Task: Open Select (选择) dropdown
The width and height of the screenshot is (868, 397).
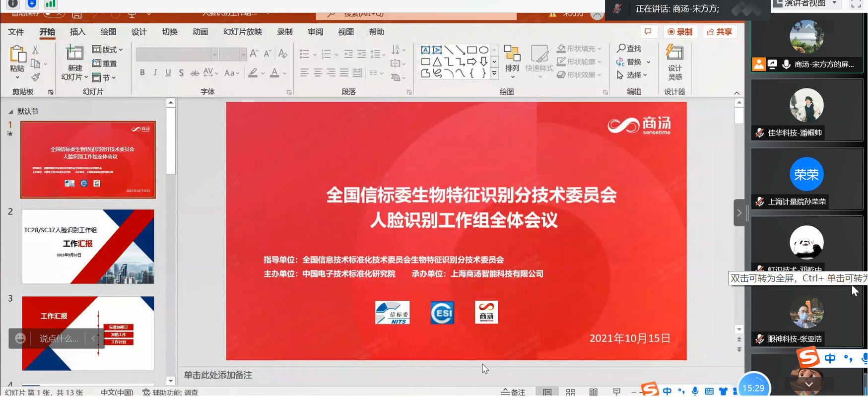Action: 632,75
